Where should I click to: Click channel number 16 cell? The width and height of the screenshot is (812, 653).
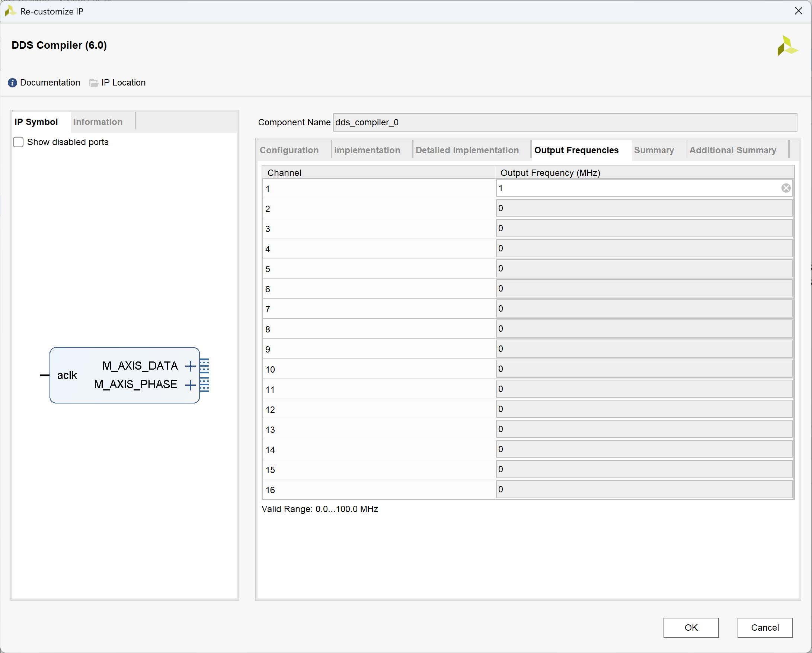tap(379, 490)
